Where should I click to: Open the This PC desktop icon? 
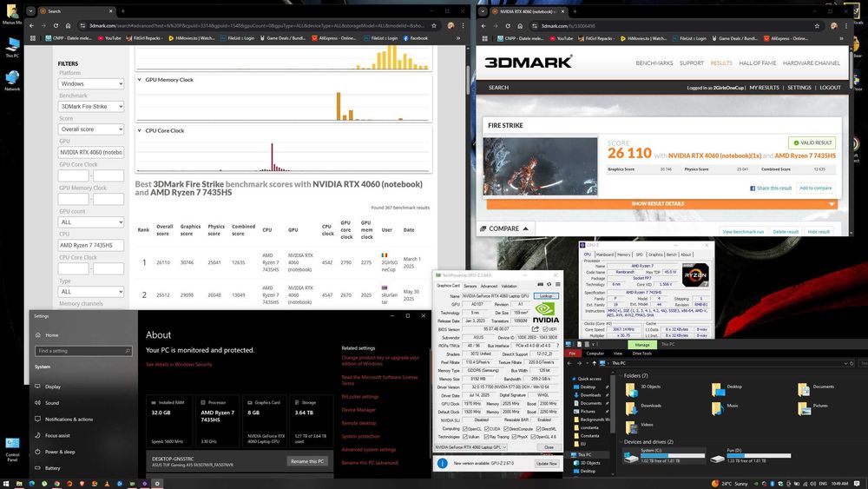[12, 48]
